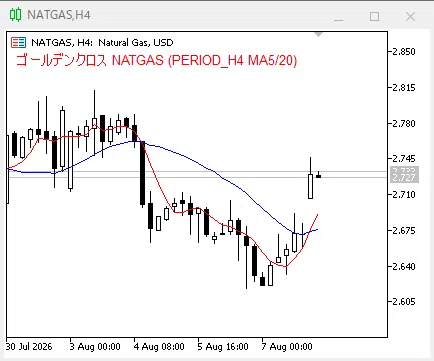Click the tall white gap-up candle near 2.727
434x361 pixels.
point(310,186)
